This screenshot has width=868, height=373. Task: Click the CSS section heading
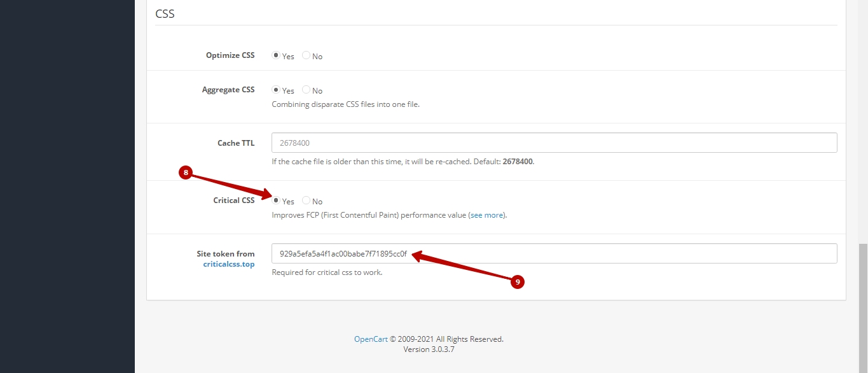pos(165,13)
